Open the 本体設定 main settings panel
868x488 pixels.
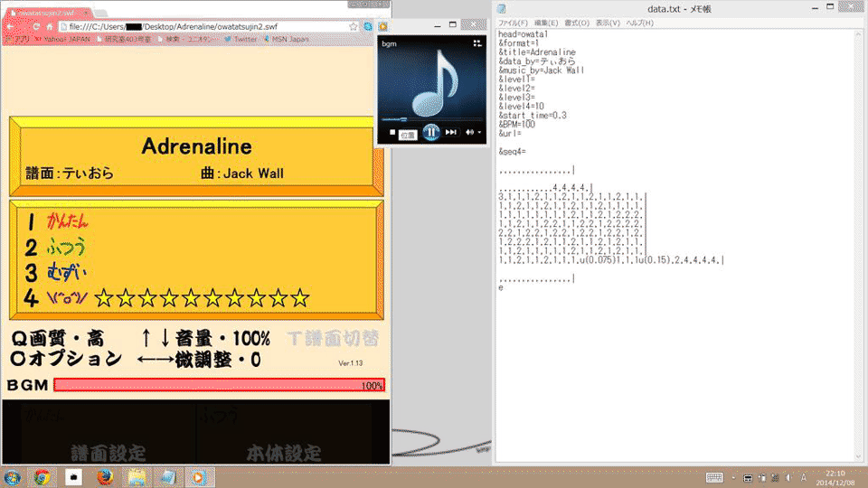coord(283,454)
